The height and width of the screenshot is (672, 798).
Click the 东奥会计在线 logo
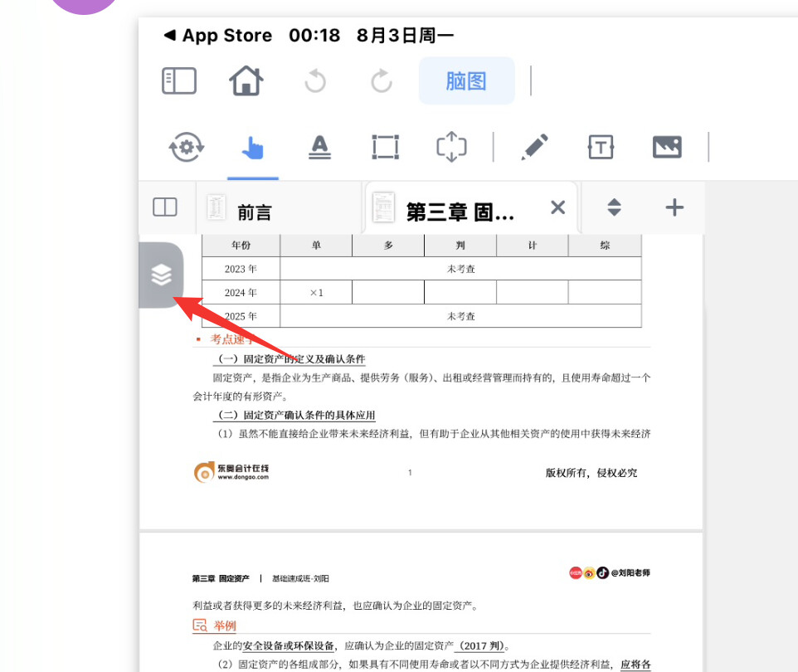pyautogui.click(x=231, y=472)
